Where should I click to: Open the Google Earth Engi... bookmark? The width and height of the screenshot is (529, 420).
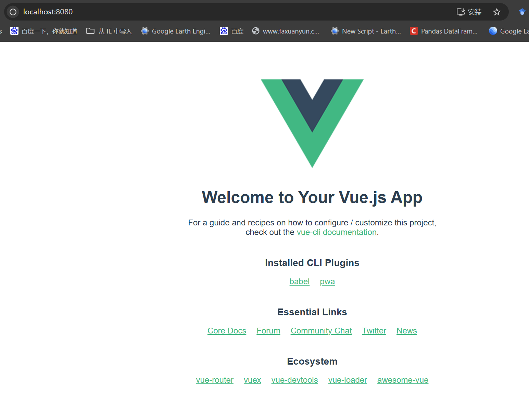[x=176, y=31]
